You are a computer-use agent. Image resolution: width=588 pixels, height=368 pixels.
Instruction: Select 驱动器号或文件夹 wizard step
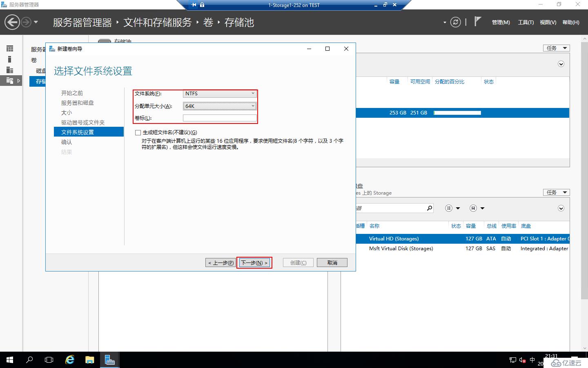coord(83,123)
